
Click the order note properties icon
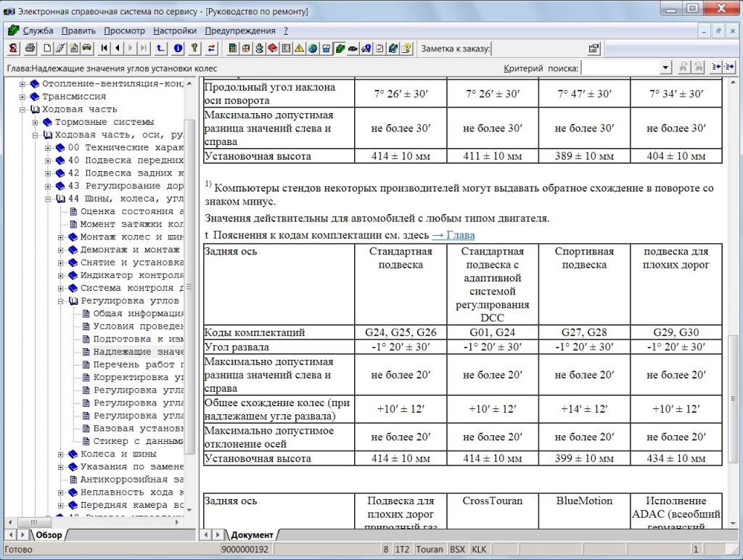(x=594, y=49)
